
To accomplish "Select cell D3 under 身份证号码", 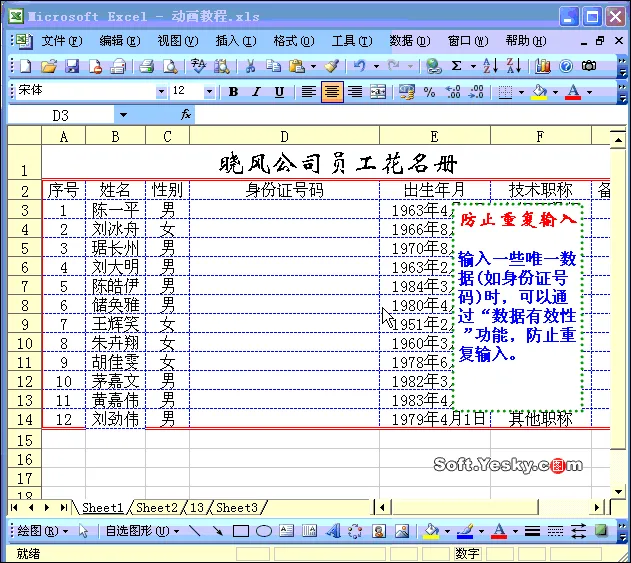I will point(284,210).
